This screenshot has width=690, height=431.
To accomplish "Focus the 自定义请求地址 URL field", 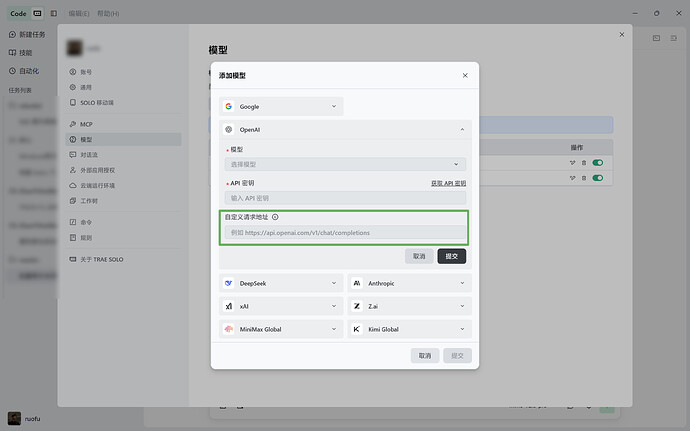I will coord(345,232).
